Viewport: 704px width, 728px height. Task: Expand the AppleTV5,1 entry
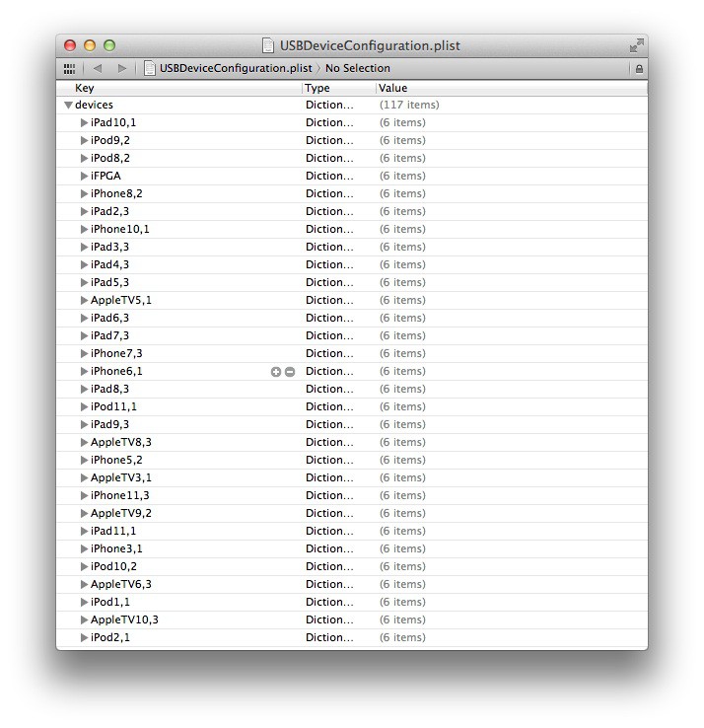[84, 300]
